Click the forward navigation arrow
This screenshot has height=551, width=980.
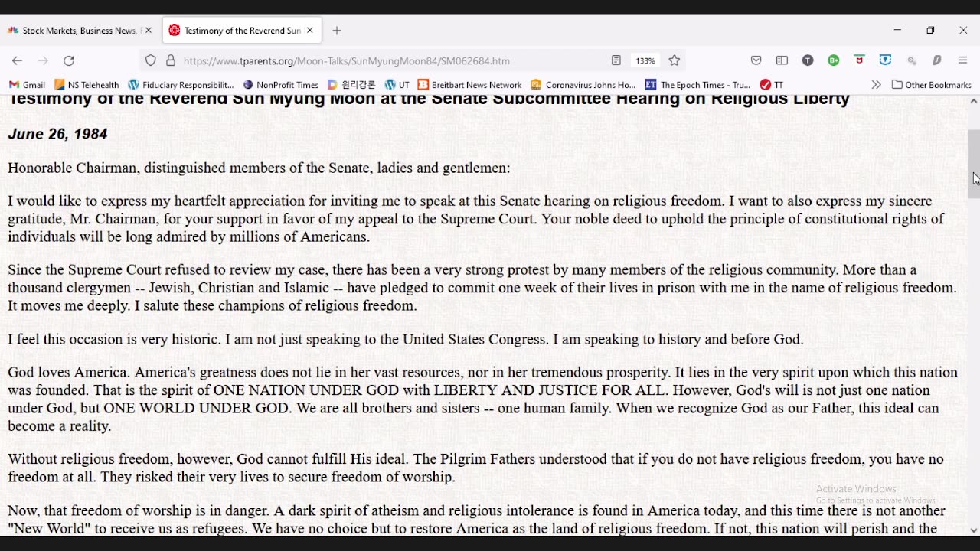tap(43, 60)
